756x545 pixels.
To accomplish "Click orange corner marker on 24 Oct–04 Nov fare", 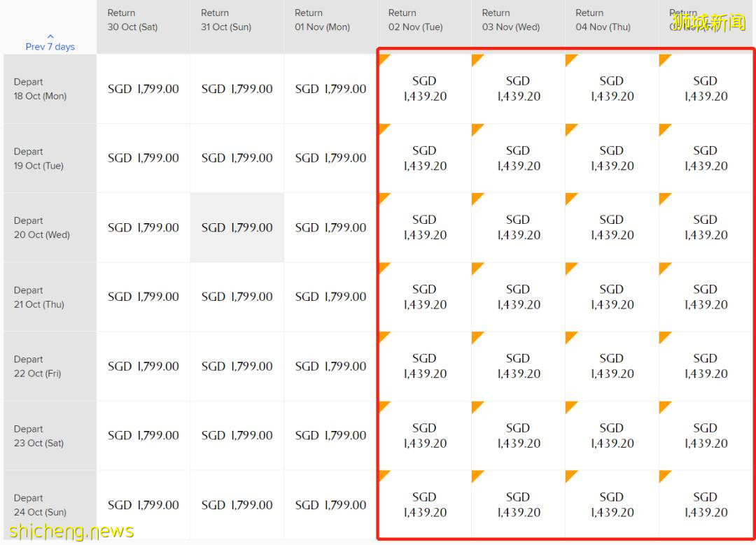I will point(570,475).
